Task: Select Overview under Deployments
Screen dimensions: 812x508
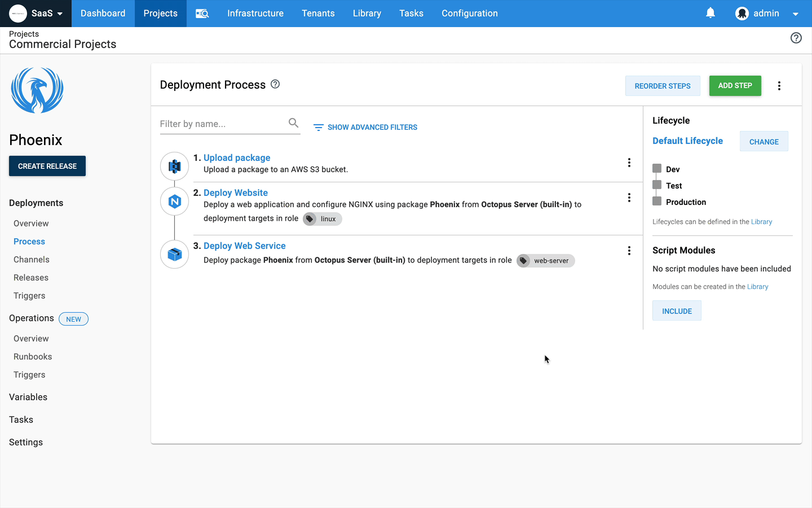Action: tap(31, 224)
